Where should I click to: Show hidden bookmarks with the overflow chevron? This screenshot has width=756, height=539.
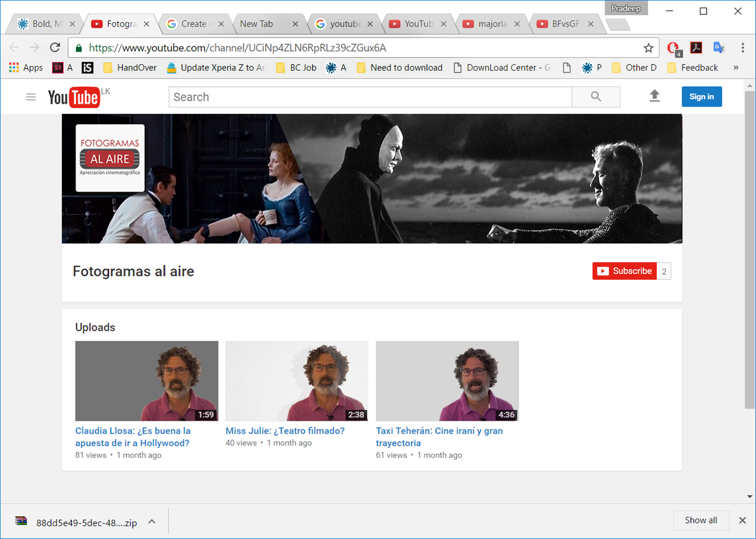[x=736, y=68]
